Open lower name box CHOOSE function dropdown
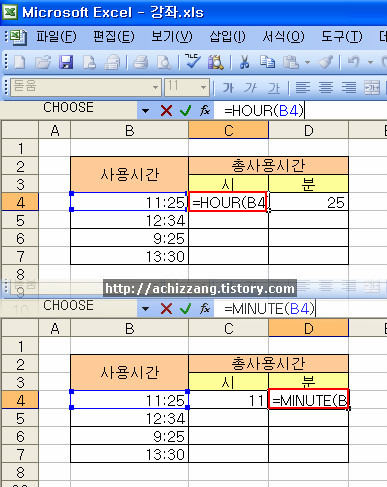This screenshot has height=487, width=387. (145, 309)
